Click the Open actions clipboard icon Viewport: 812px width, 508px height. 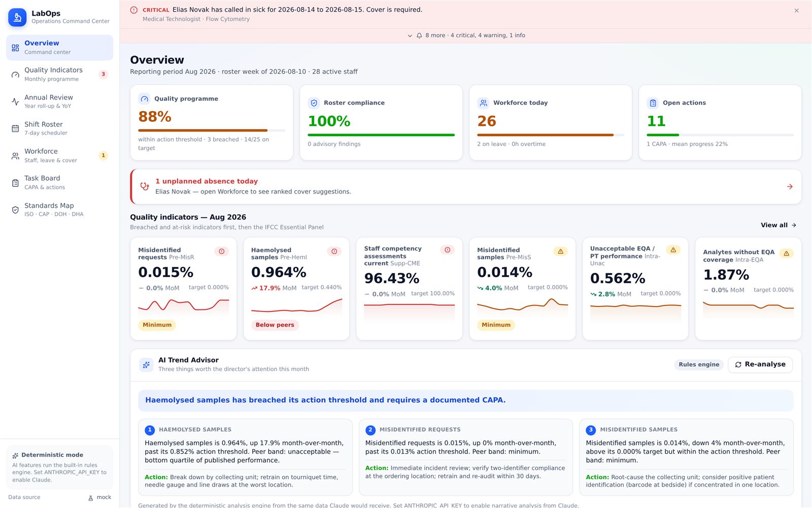tap(653, 103)
